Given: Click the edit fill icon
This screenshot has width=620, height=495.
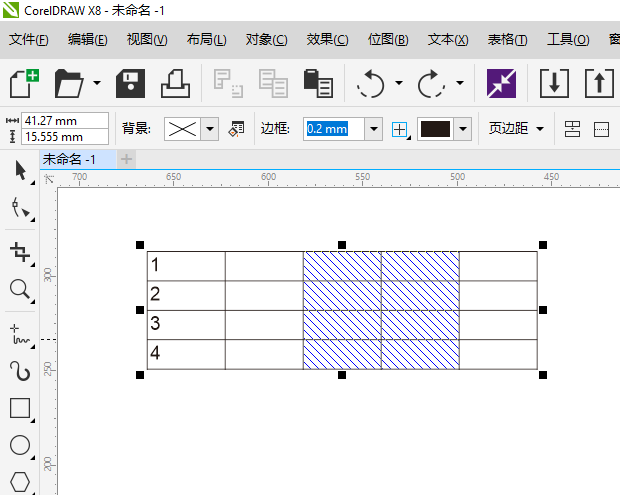Looking at the screenshot, I should 237,129.
